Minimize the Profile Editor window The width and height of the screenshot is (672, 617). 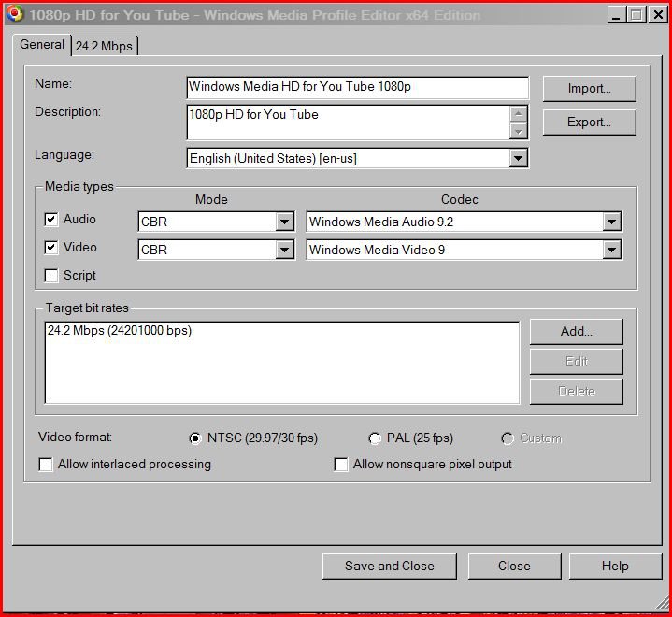point(616,15)
